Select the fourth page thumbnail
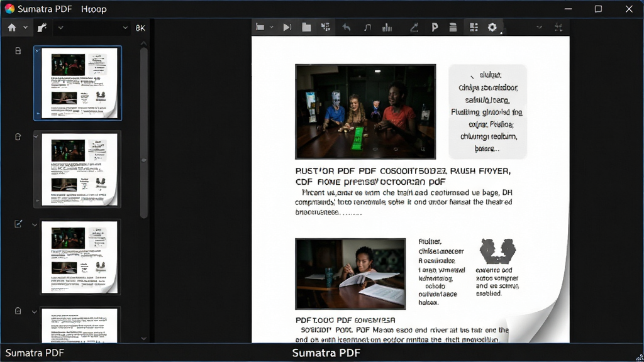The image size is (644, 362). tap(80, 325)
